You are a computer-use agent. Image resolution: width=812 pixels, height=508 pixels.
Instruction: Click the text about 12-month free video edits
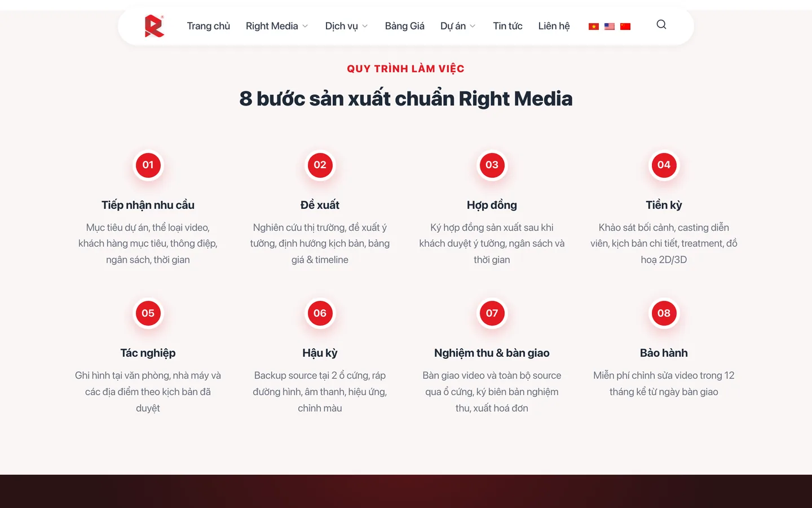click(x=664, y=384)
